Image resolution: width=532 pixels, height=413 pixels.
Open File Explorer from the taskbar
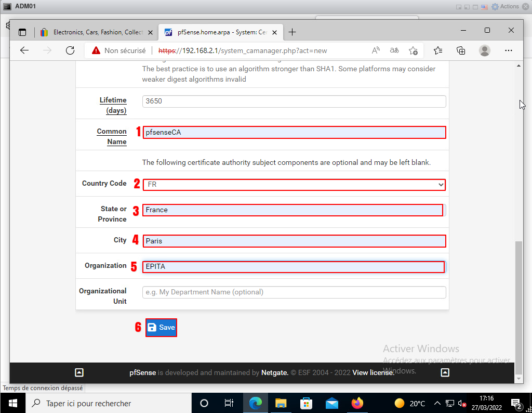[281, 403]
